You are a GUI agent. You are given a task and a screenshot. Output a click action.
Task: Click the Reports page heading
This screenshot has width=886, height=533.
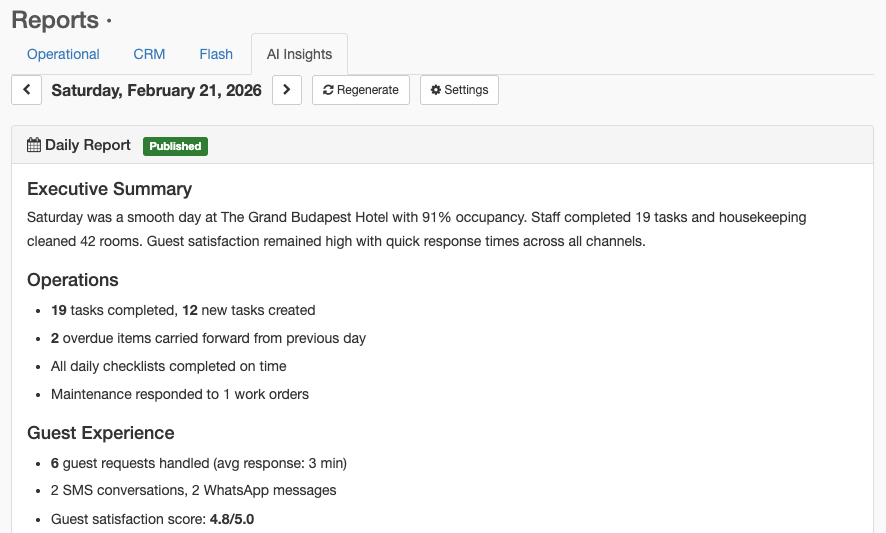pyautogui.click(x=55, y=20)
